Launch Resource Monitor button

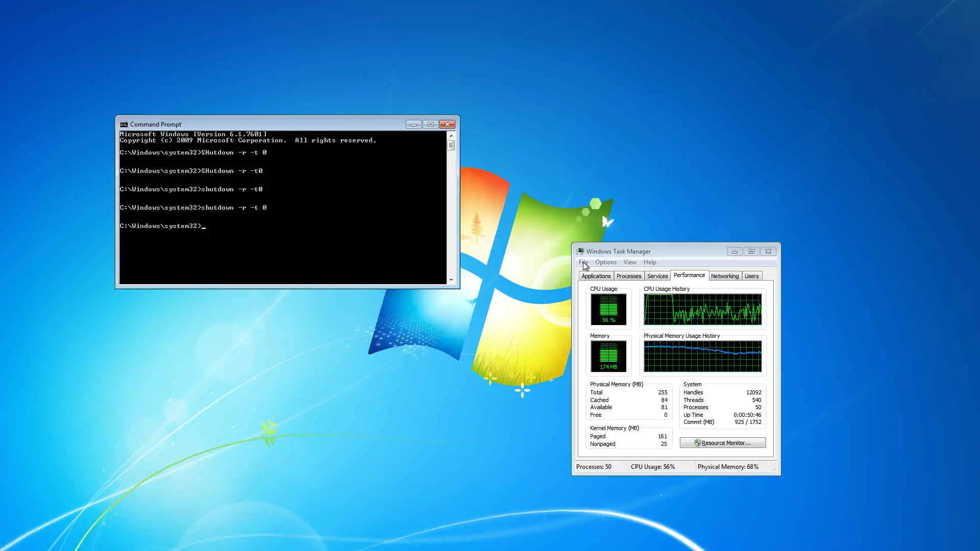(x=722, y=443)
